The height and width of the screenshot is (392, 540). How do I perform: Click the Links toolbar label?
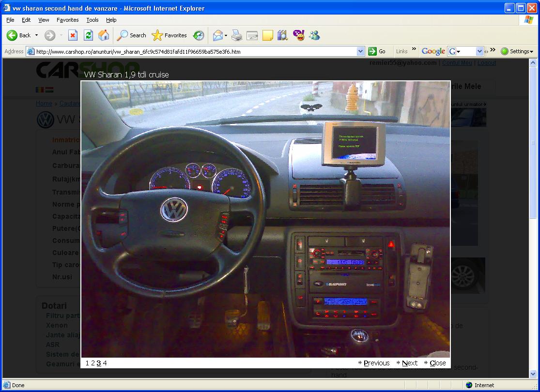pos(401,51)
